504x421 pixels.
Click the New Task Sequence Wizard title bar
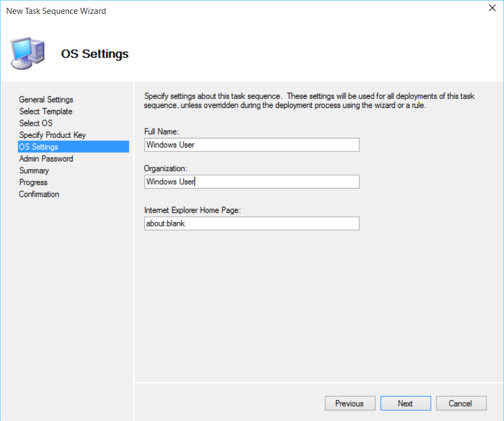[222, 11]
